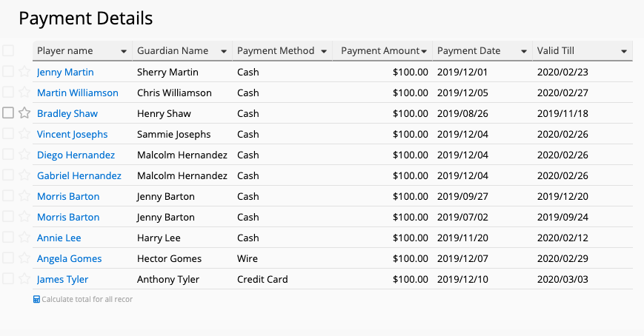This screenshot has height=336, width=644.
Task: Star the Angela Gomes record
Action: [24, 258]
